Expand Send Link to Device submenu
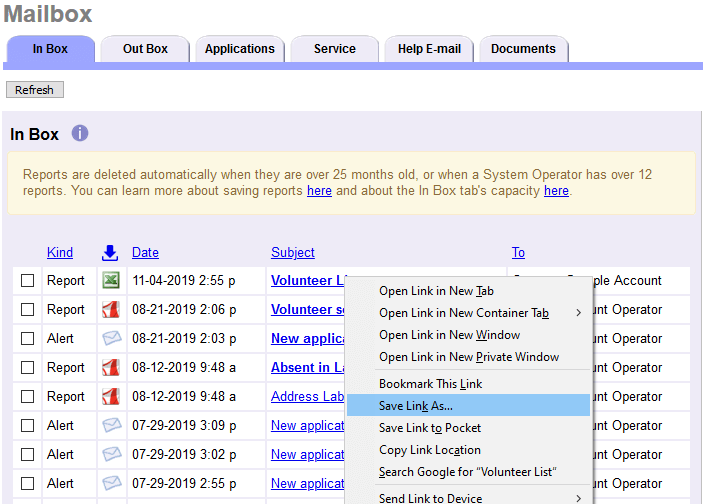 click(x=468, y=498)
